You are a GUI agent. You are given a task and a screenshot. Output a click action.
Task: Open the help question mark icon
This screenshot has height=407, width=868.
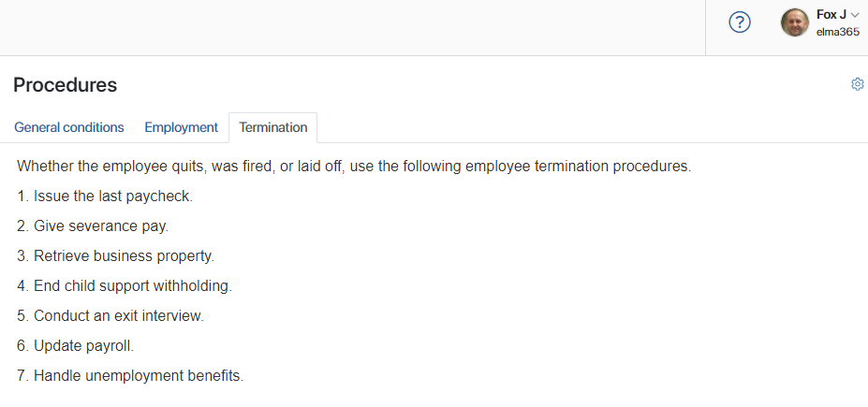740,22
